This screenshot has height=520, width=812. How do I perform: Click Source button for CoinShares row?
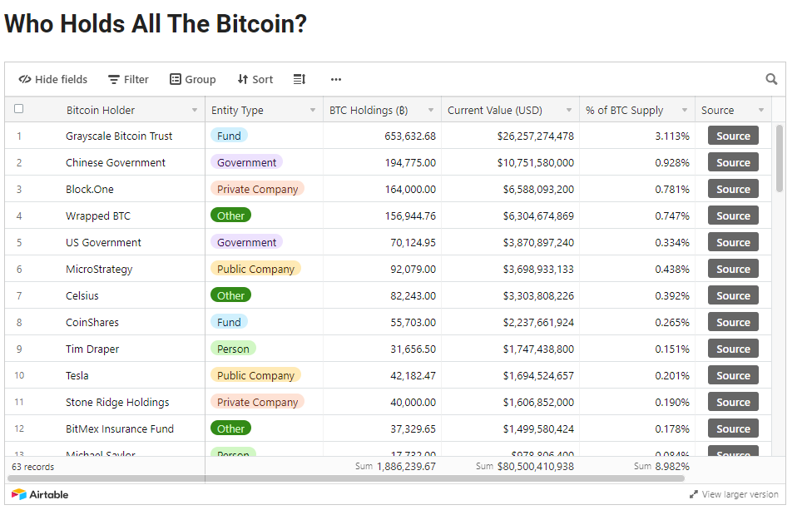733,322
